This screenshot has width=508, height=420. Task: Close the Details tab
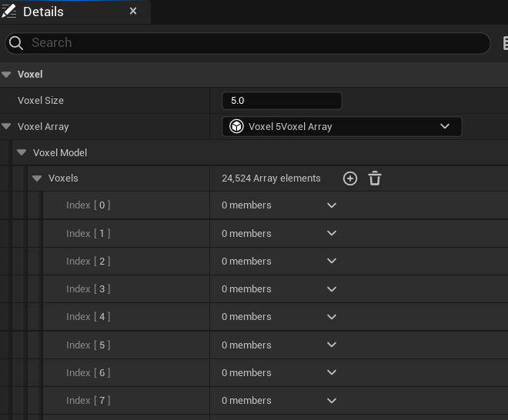pyautogui.click(x=133, y=11)
